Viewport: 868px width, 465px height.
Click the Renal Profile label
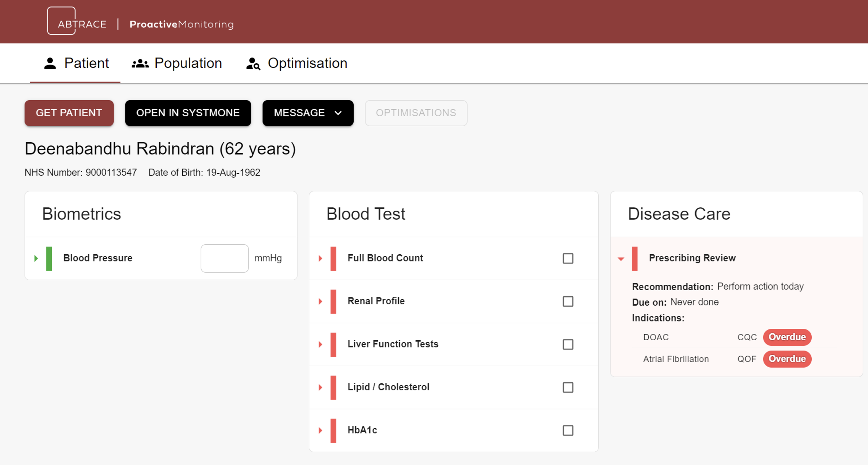(376, 301)
